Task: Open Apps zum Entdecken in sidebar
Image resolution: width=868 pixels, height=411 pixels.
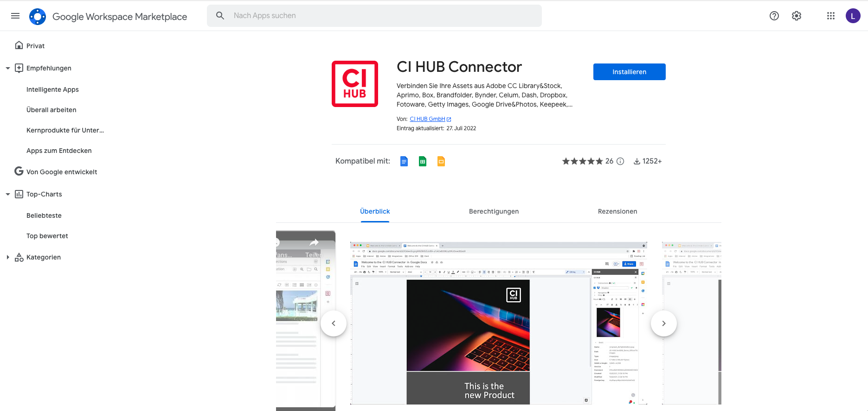Action: [x=59, y=151]
